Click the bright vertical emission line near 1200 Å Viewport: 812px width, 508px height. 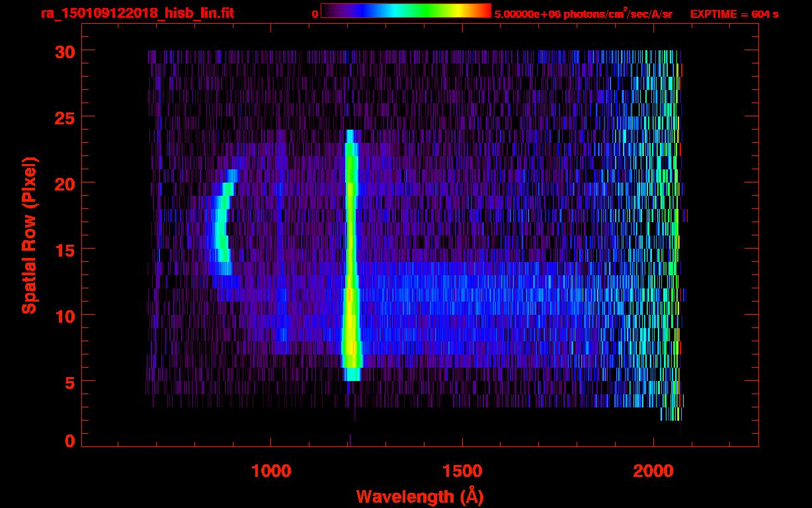[x=350, y=265]
